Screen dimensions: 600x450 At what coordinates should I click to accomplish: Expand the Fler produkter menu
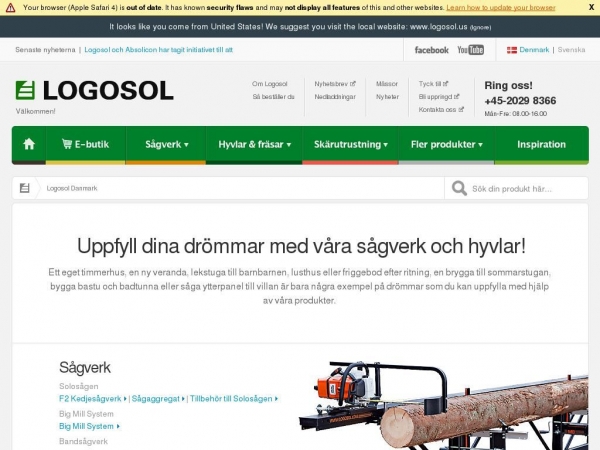[447, 144]
